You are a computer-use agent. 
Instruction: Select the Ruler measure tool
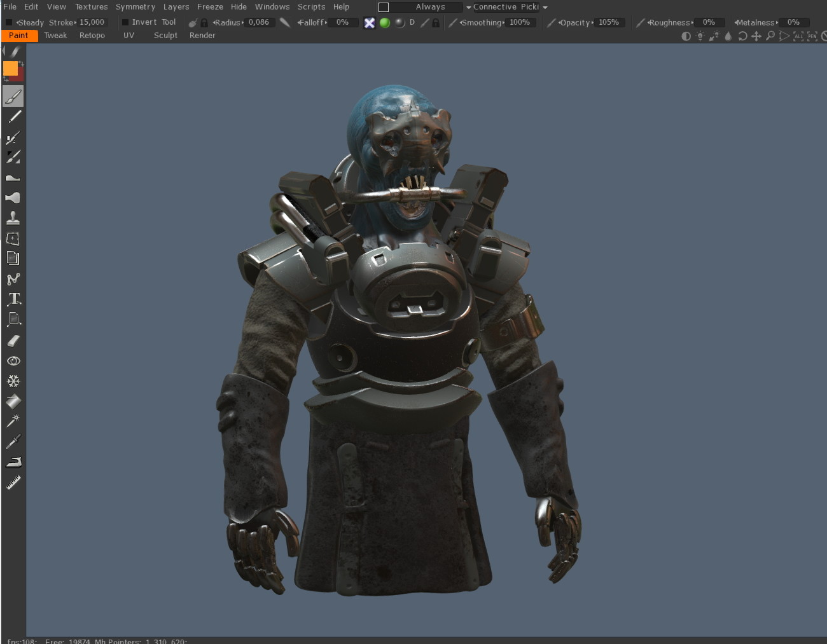(x=13, y=483)
